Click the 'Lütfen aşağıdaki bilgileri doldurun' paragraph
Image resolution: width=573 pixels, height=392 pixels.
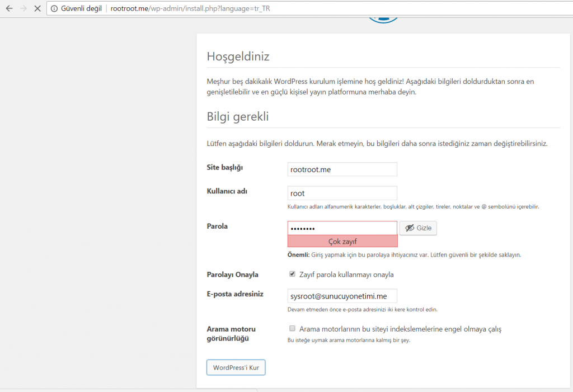[377, 144]
